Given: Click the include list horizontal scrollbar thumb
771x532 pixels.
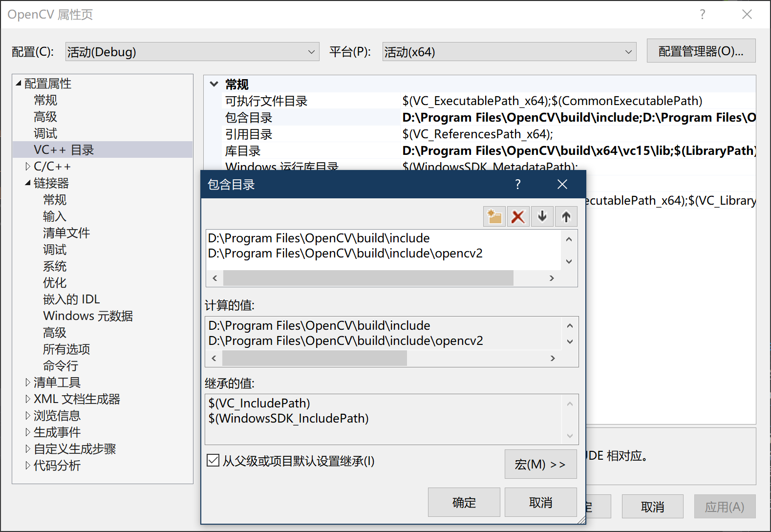Looking at the screenshot, I should point(368,278).
